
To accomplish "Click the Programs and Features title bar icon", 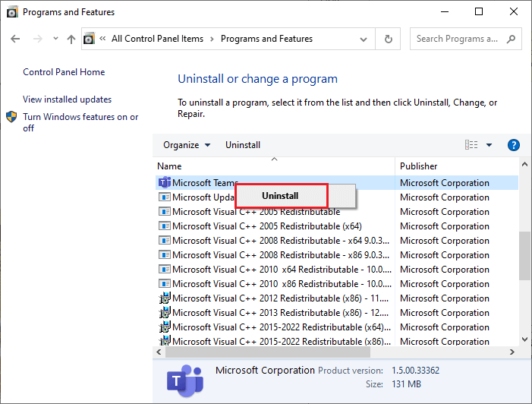I will [12, 12].
